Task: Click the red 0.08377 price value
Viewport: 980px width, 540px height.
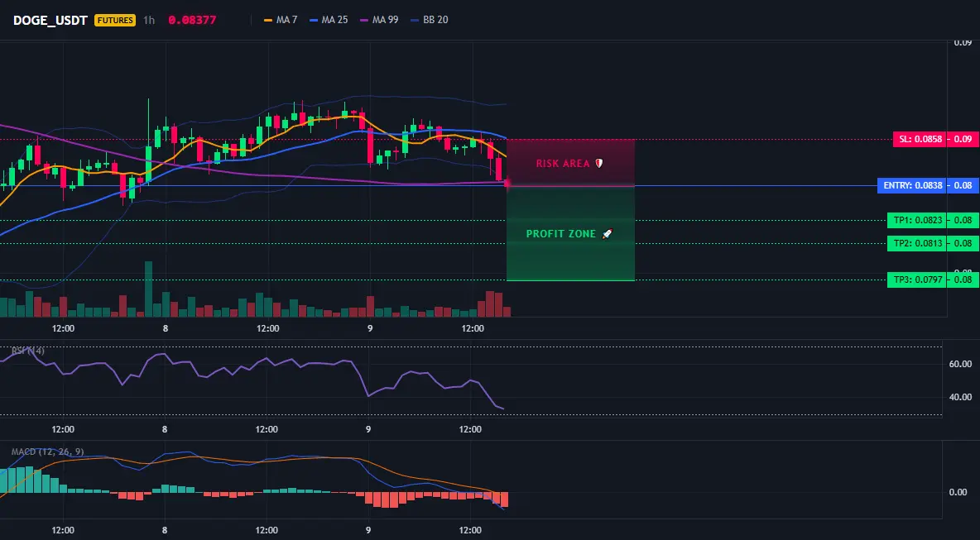Action: click(192, 20)
